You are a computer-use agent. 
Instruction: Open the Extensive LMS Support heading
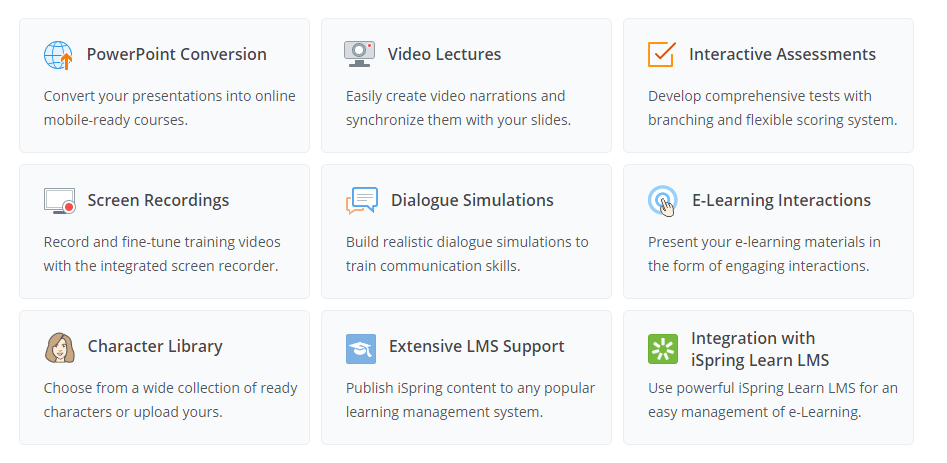pos(476,346)
